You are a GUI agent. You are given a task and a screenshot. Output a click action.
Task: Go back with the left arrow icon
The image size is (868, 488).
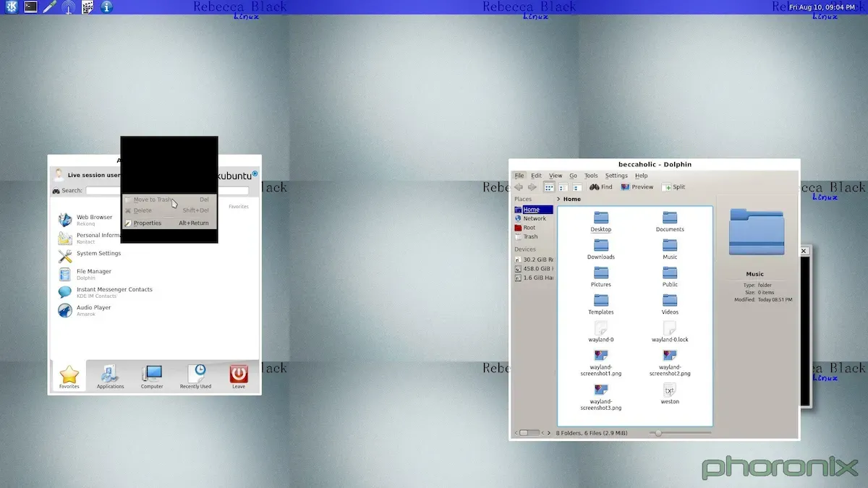[x=519, y=187]
